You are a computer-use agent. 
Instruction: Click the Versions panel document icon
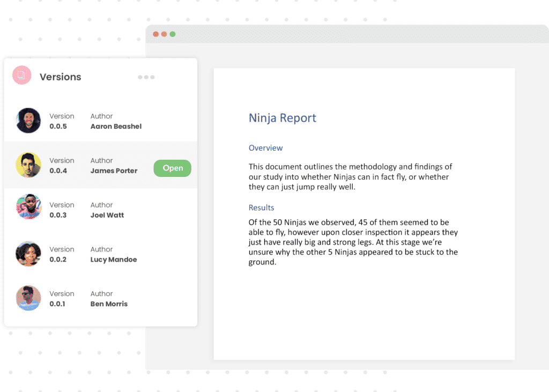(21, 75)
